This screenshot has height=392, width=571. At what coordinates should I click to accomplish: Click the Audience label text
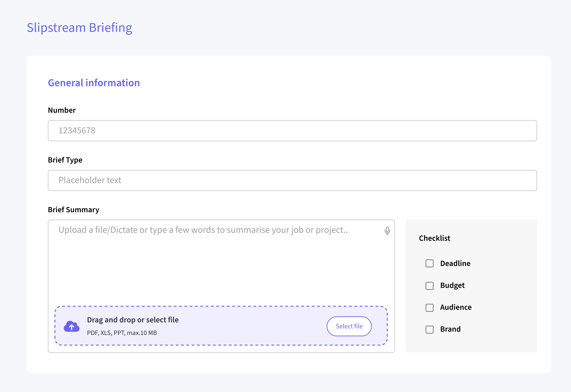[456, 307]
